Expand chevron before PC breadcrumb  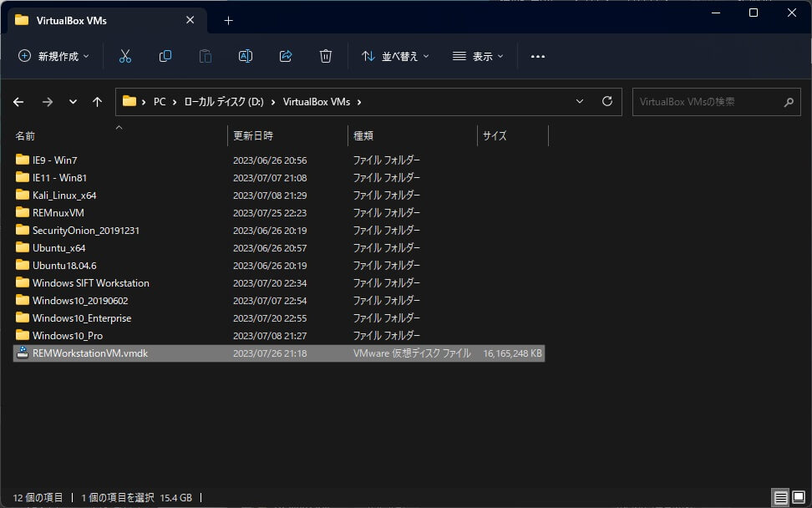(x=144, y=102)
